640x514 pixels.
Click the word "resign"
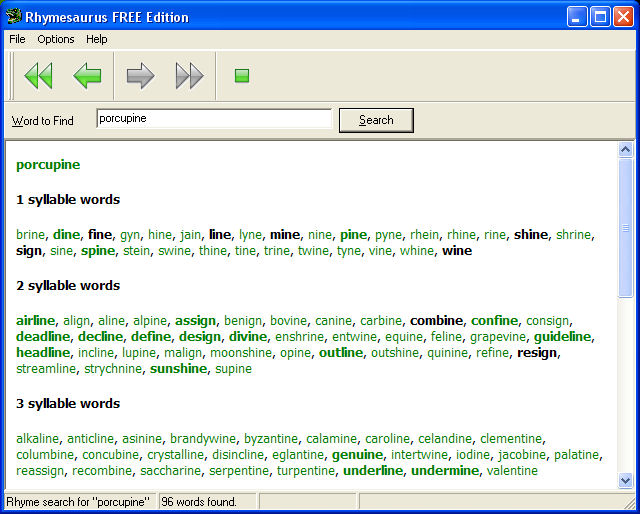(537, 353)
